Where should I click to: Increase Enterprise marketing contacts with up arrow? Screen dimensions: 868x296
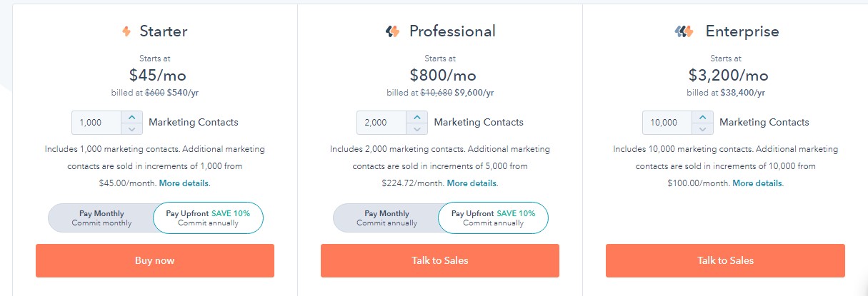702,117
